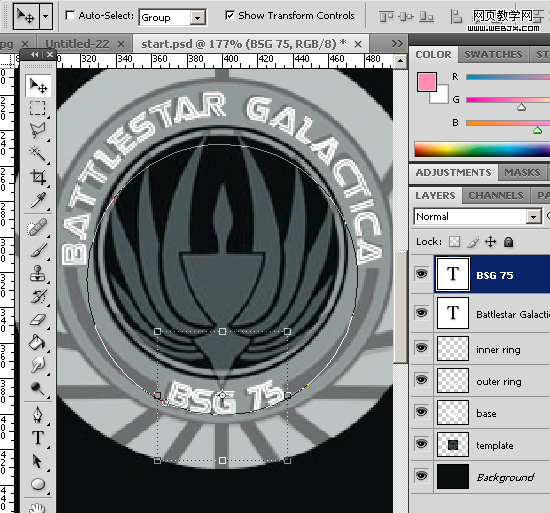Select the Magic Wand tool
Screen dimensions: 550x513
coord(38,153)
